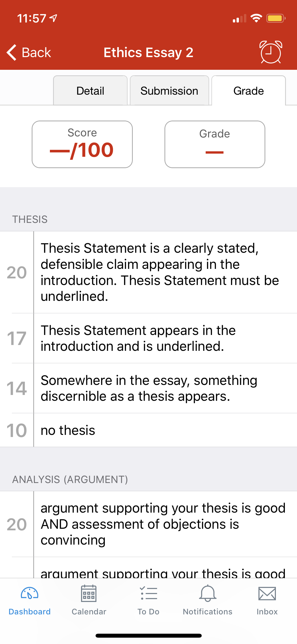
Task: Switch to the Detail tab
Action: (90, 90)
